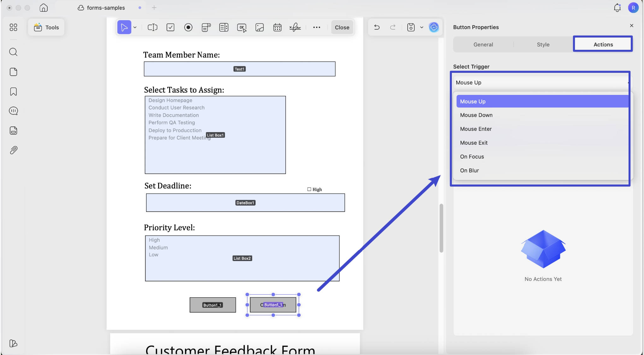Select the list box tool icon
This screenshot has width=644, height=355.
[224, 27]
